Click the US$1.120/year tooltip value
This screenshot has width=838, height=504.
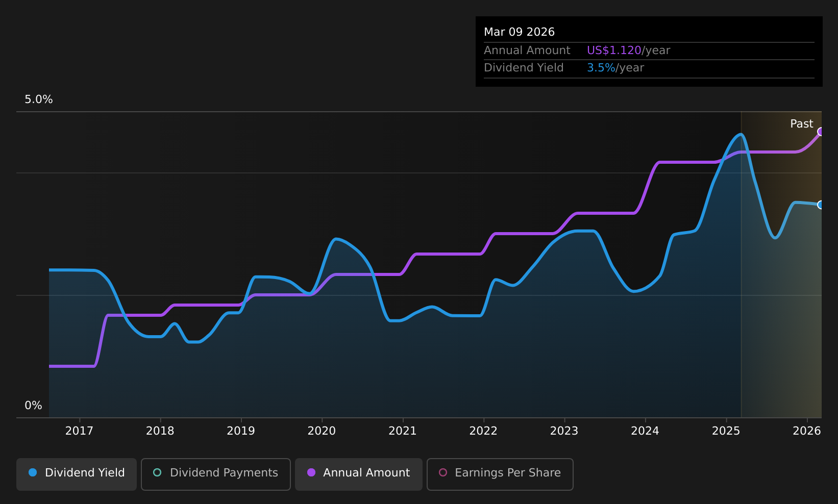[x=628, y=51]
